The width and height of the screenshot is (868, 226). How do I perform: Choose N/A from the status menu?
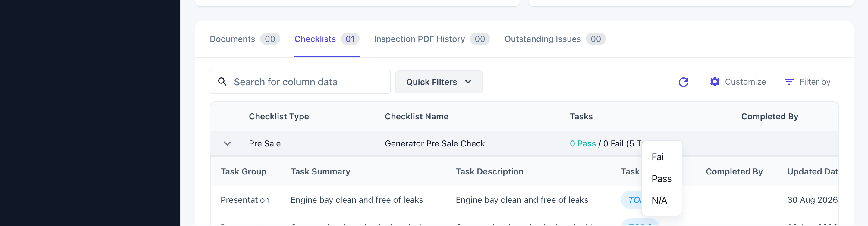coord(659,200)
